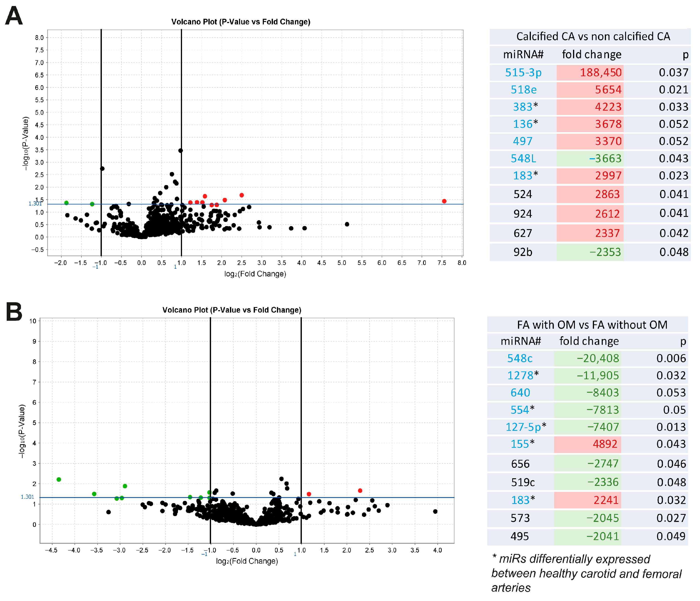Click the far-right red point in plot A

point(444,201)
